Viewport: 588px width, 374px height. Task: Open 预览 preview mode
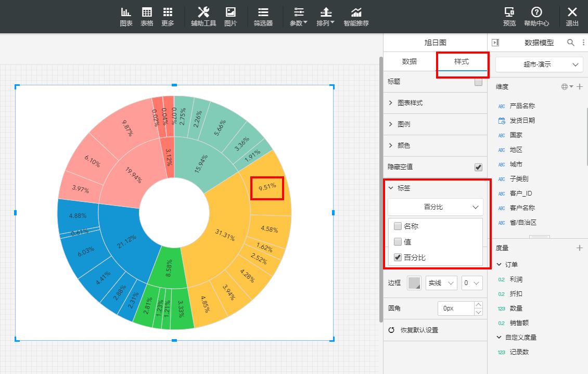point(509,17)
